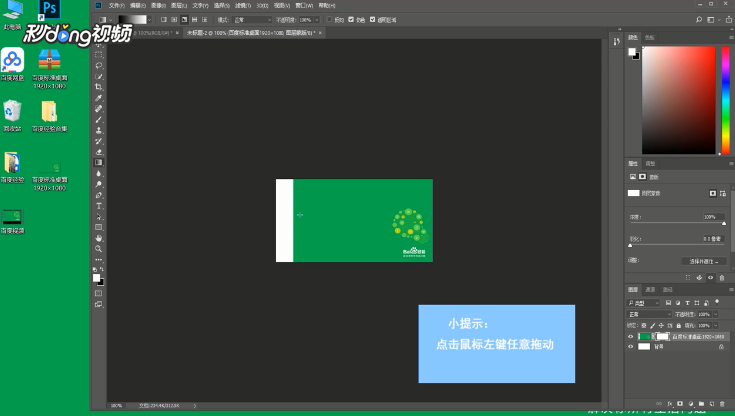Toggle layer filter switch in Layers panel
The width and height of the screenshot is (735, 416).
click(x=717, y=303)
